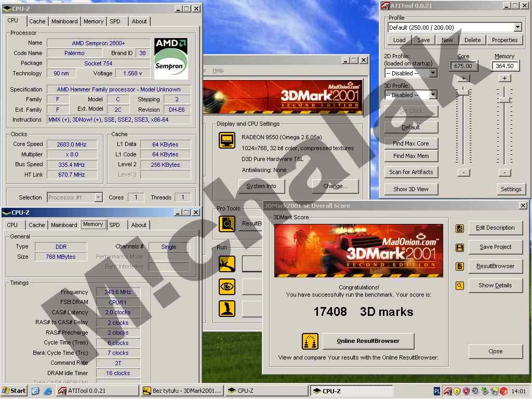Viewport: 532px width, 399px height.
Task: Open the Processor #1 selection dropdown
Action: coord(98,197)
